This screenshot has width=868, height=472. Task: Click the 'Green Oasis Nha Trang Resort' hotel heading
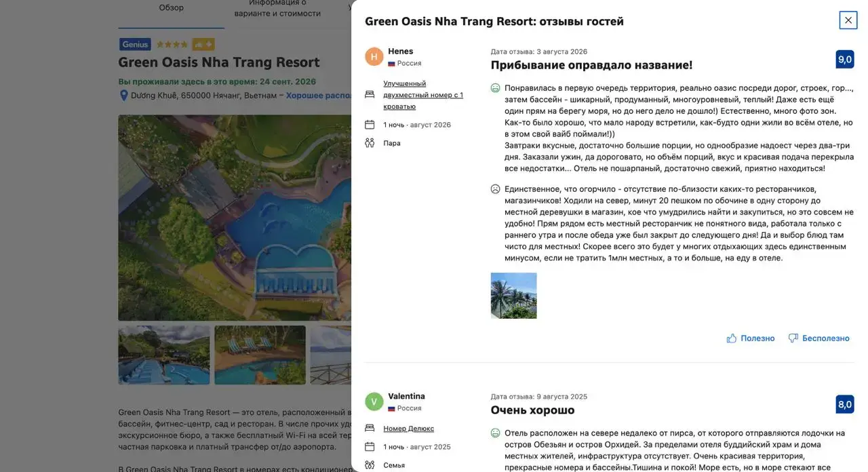[219, 62]
